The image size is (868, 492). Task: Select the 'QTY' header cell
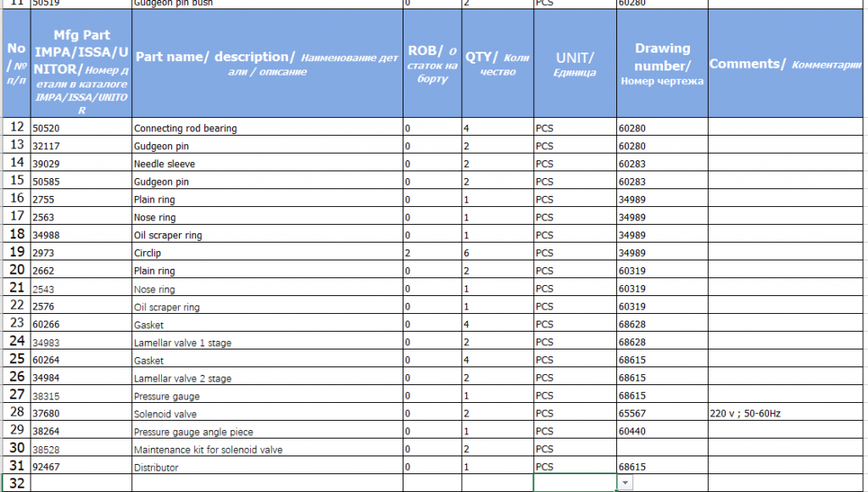498,64
